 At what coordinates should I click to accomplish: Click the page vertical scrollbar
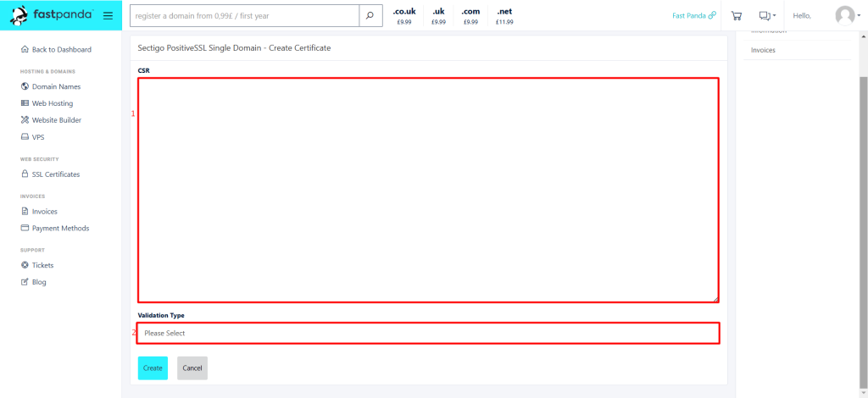tap(864, 232)
